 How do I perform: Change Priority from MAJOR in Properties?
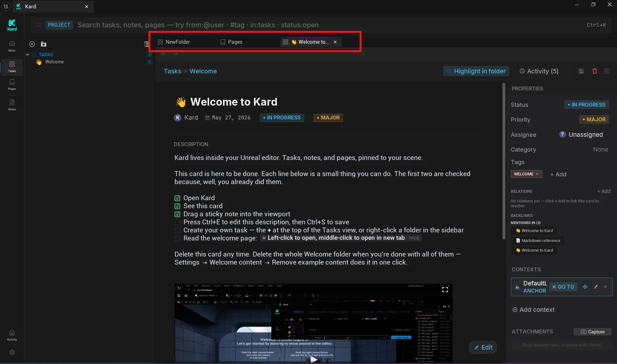pos(594,119)
